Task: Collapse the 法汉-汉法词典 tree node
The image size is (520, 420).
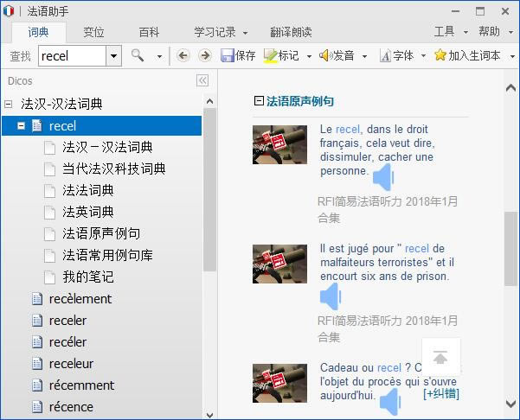Action: 9,104
